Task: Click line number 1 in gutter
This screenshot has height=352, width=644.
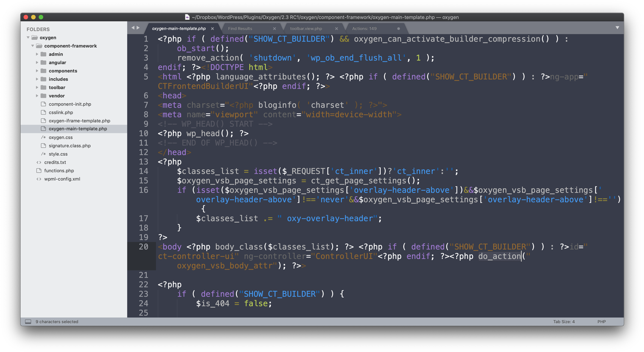Action: pos(146,39)
